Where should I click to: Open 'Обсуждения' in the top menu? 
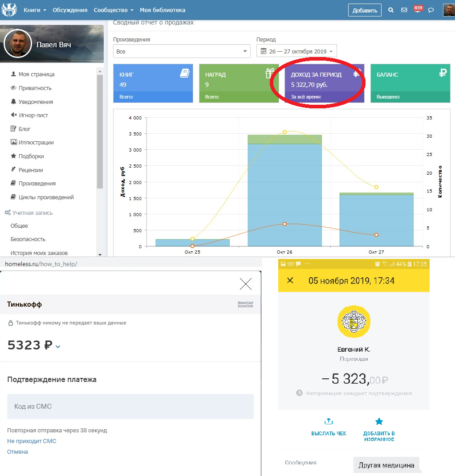[x=70, y=10]
